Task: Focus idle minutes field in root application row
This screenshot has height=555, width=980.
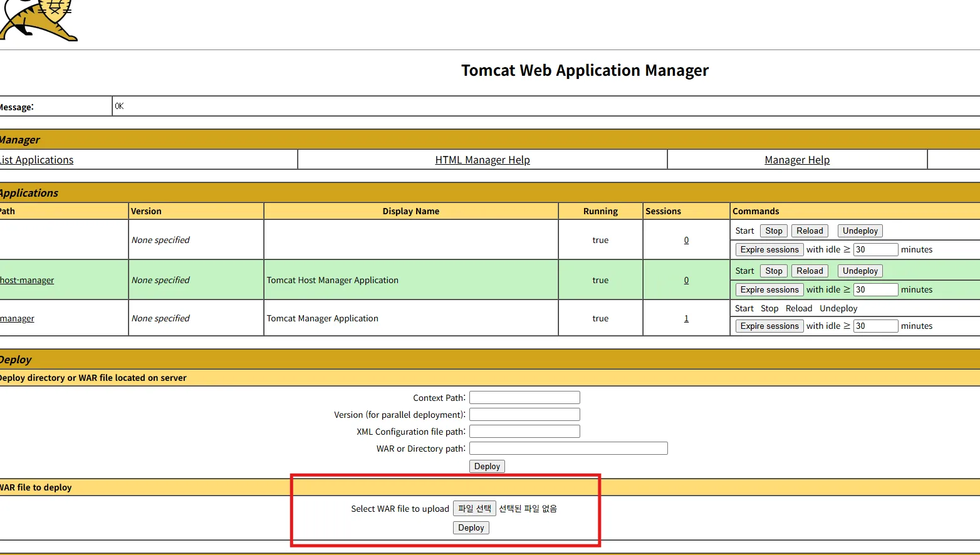Action: pyautogui.click(x=875, y=249)
